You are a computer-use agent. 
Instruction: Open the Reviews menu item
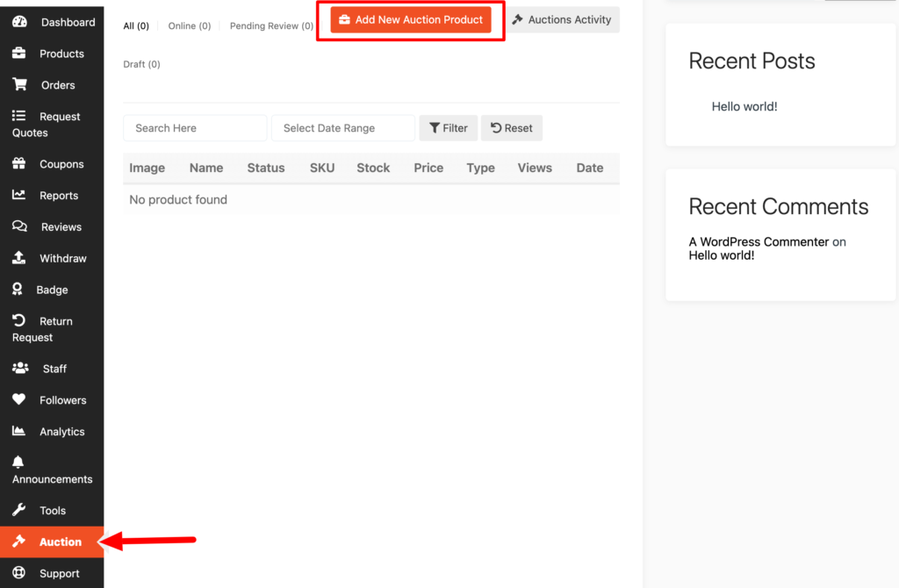pyautogui.click(x=52, y=227)
